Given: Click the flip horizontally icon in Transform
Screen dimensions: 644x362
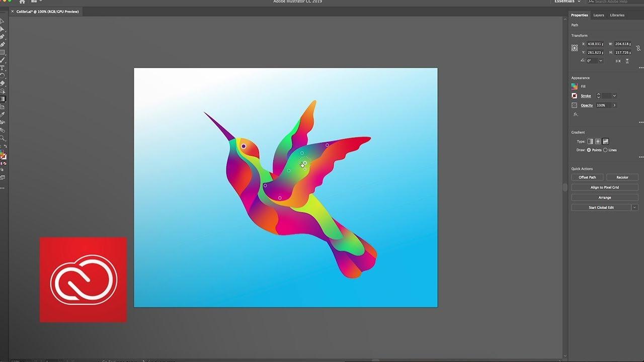Looking at the screenshot, I should coord(618,61).
